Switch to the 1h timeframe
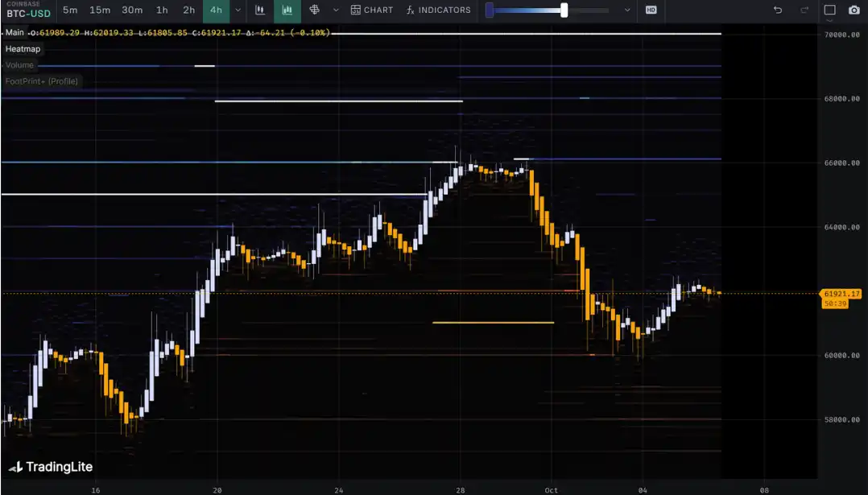The width and height of the screenshot is (868, 495). (x=162, y=10)
